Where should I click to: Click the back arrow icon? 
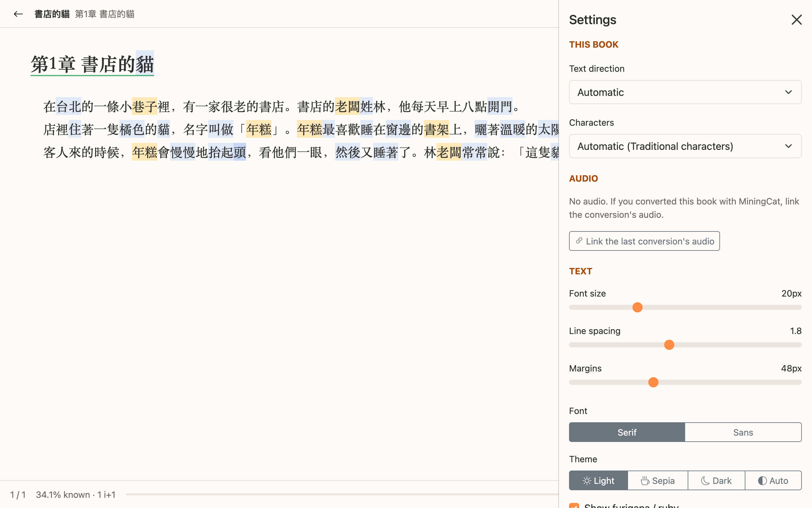pos(18,14)
